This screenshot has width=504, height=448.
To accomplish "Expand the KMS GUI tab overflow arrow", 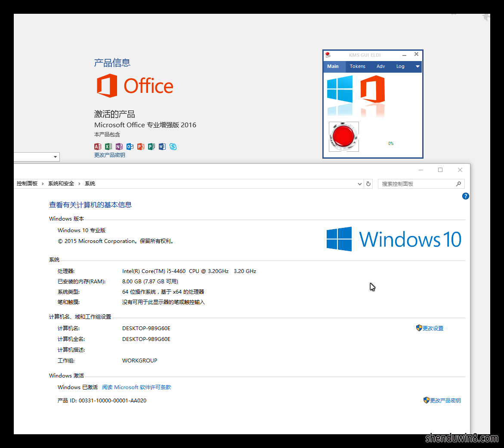I will (x=417, y=67).
